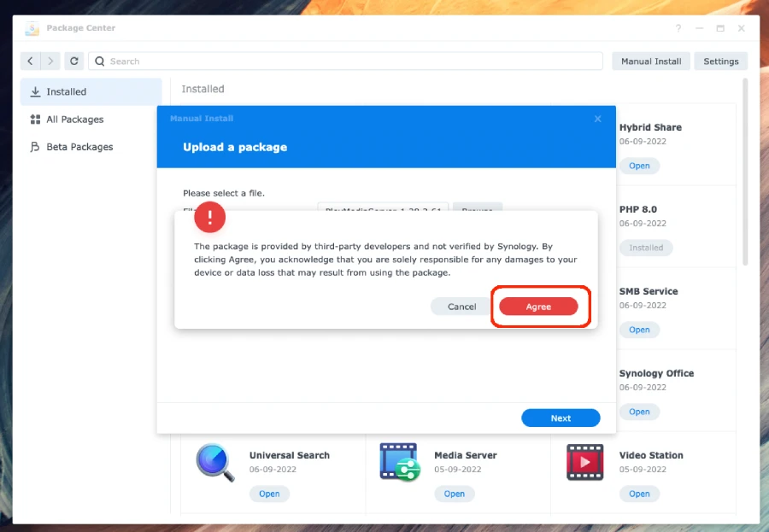The height and width of the screenshot is (532, 769).
Task: Open Package Center Settings
Action: click(720, 61)
